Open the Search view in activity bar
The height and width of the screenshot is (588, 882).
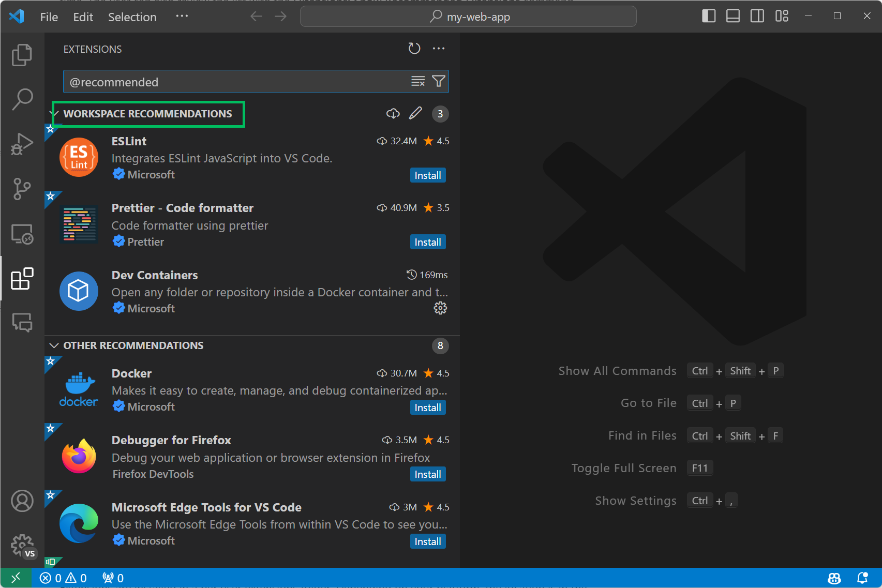pos(22,99)
